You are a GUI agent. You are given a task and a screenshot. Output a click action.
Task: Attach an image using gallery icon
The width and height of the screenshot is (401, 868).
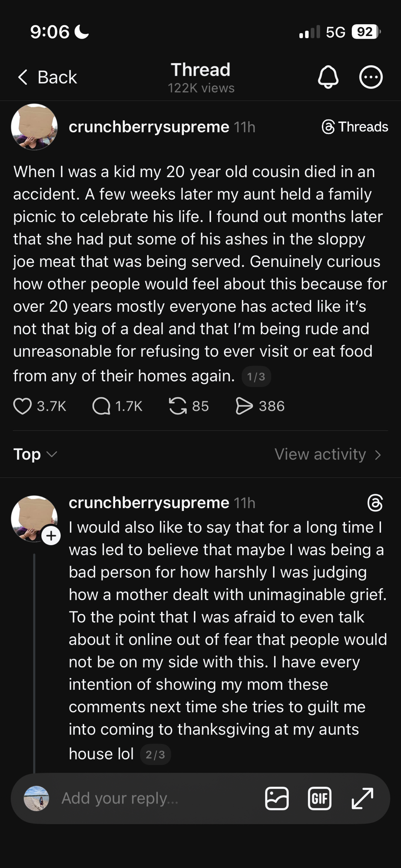[x=277, y=798]
